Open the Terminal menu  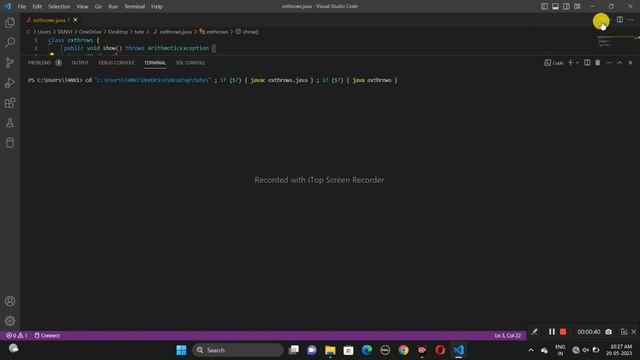[x=135, y=6]
